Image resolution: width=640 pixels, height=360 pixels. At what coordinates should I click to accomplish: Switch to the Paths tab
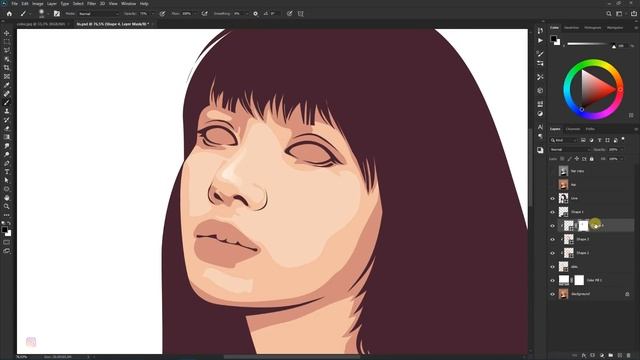[590, 129]
